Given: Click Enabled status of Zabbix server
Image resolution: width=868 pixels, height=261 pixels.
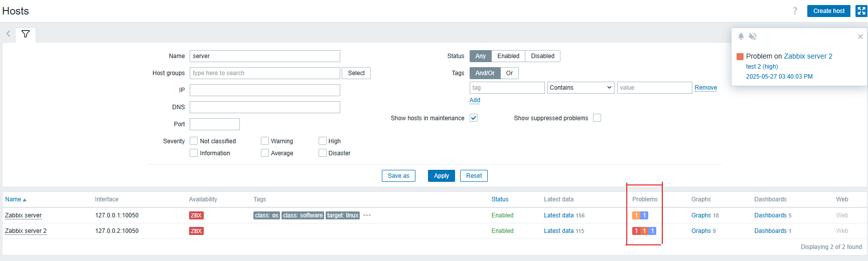Looking at the screenshot, I should (x=502, y=215).
